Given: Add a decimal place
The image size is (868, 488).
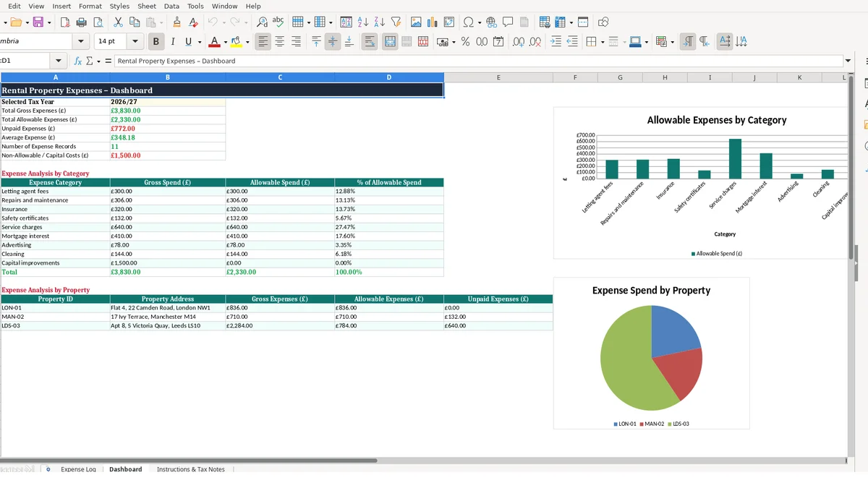Looking at the screenshot, I should pos(519,42).
